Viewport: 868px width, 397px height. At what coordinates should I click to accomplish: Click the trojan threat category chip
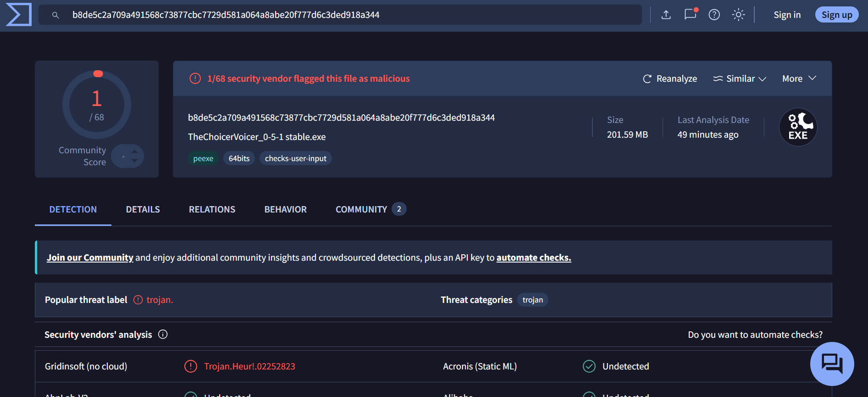(533, 300)
